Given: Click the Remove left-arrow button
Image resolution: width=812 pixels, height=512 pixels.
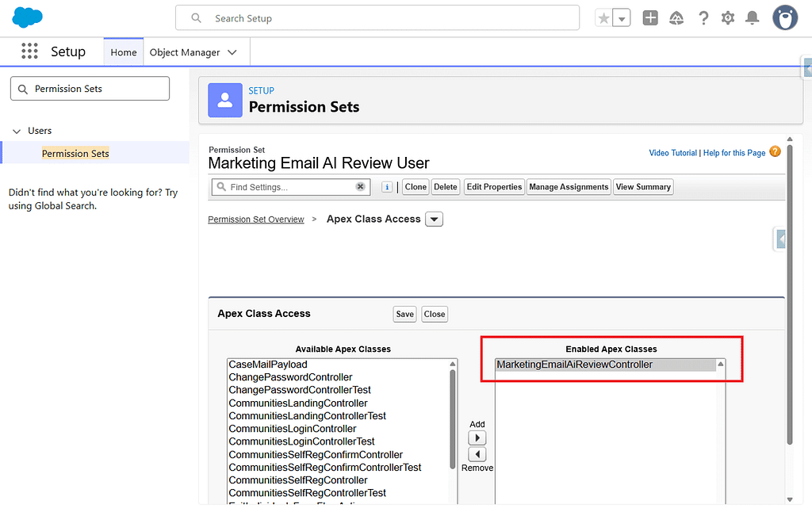Looking at the screenshot, I should point(477,454).
